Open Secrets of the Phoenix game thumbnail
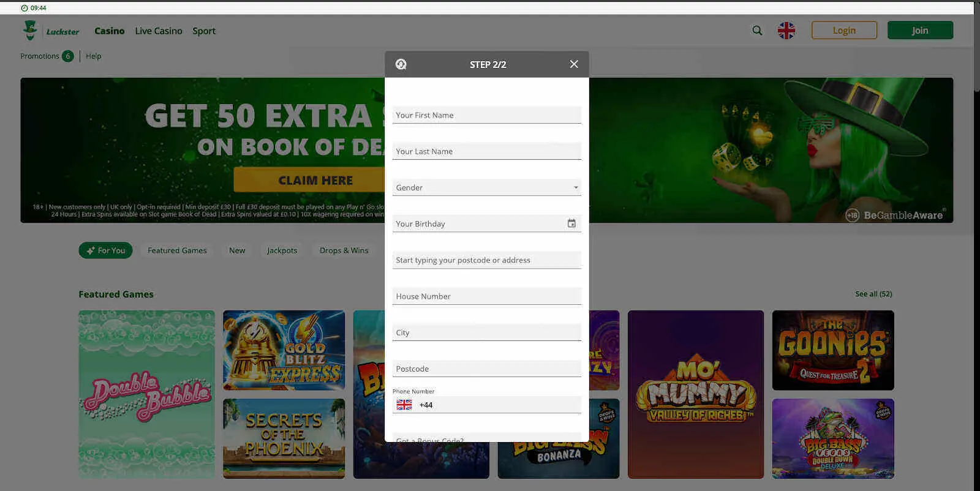Image resolution: width=980 pixels, height=491 pixels. 284,438
